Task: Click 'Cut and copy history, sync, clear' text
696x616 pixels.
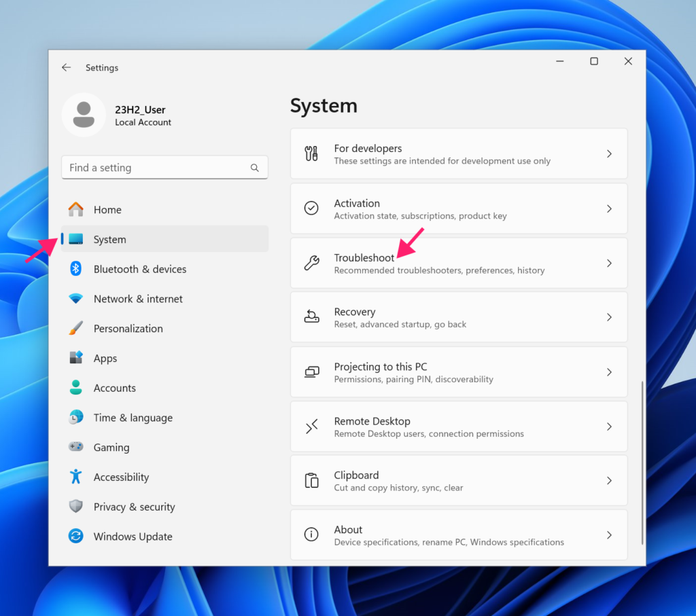Action: [398, 488]
